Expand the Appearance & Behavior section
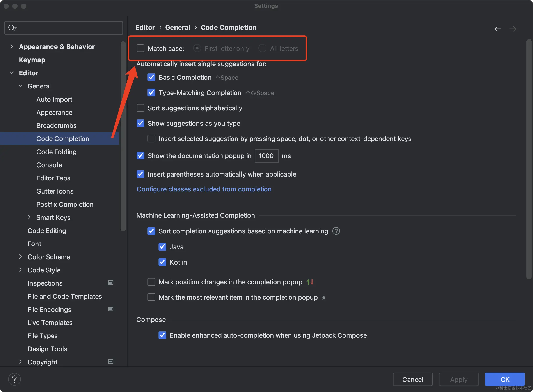 tap(11, 46)
